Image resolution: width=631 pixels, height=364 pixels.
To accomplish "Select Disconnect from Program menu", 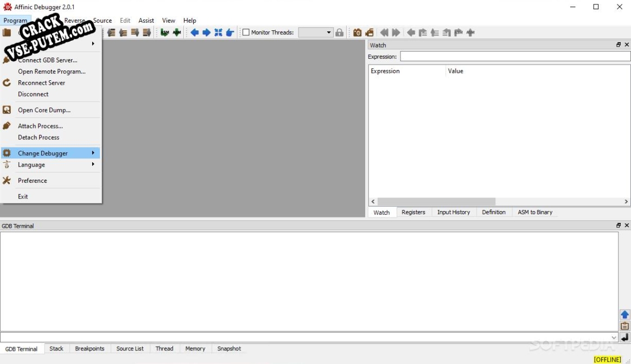I will (50, 94).
